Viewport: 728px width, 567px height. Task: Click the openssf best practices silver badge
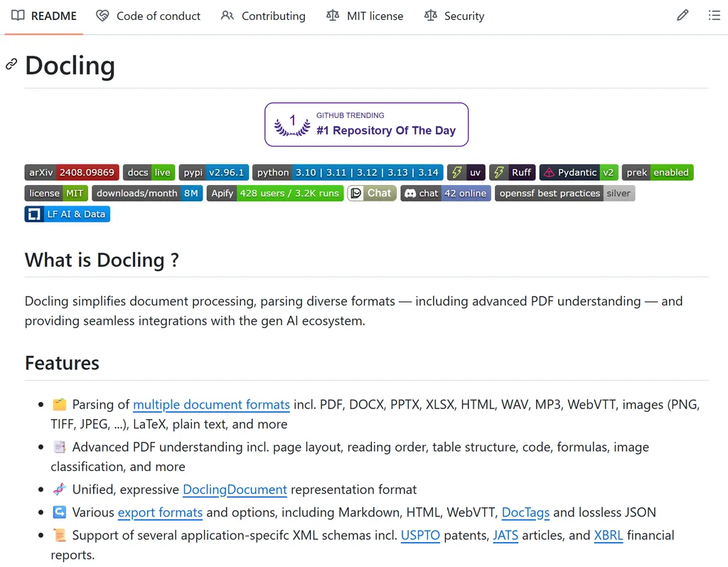coord(564,194)
